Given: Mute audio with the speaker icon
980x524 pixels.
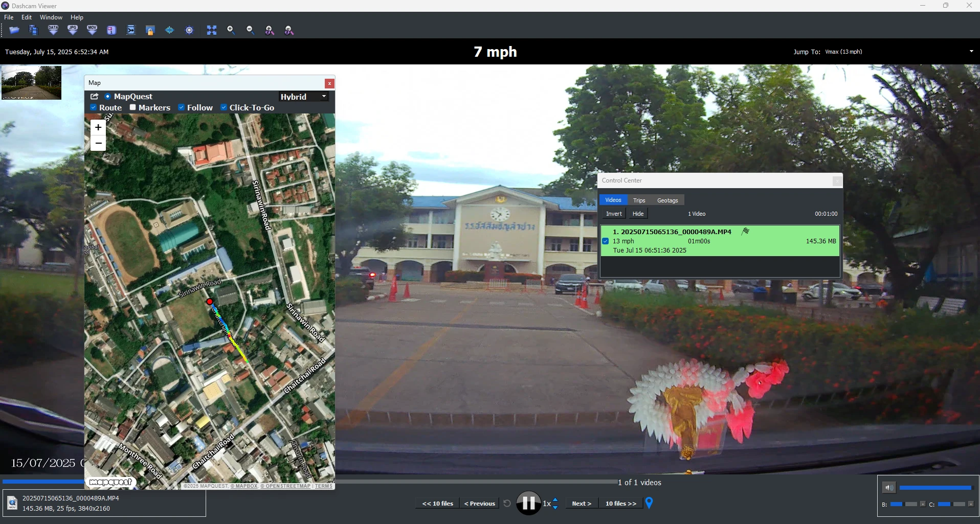Looking at the screenshot, I should [x=889, y=488].
